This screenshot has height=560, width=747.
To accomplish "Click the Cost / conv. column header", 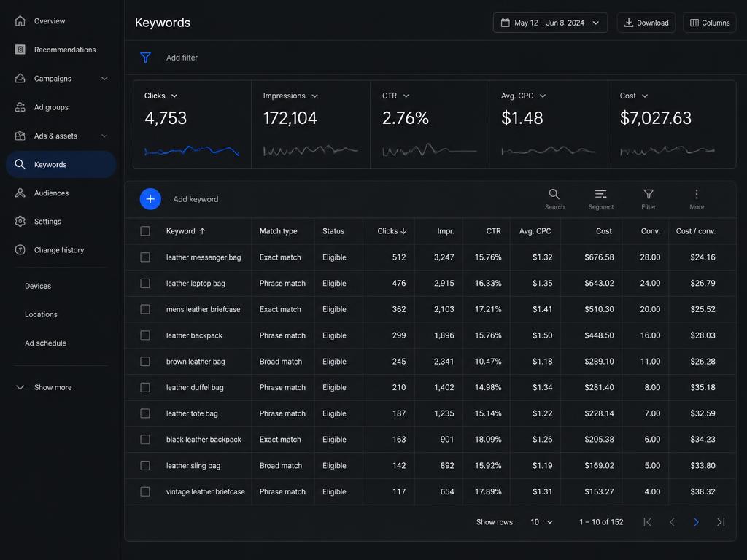I will pyautogui.click(x=695, y=231).
